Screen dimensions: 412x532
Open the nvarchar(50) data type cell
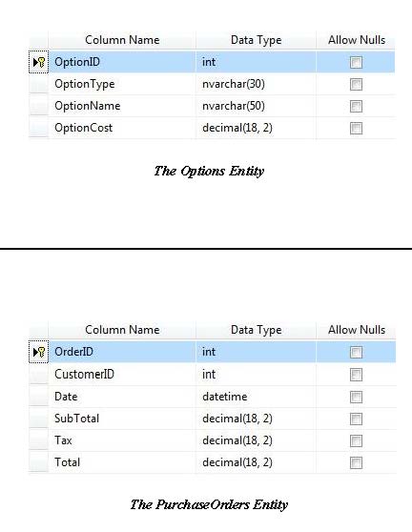[x=256, y=106]
